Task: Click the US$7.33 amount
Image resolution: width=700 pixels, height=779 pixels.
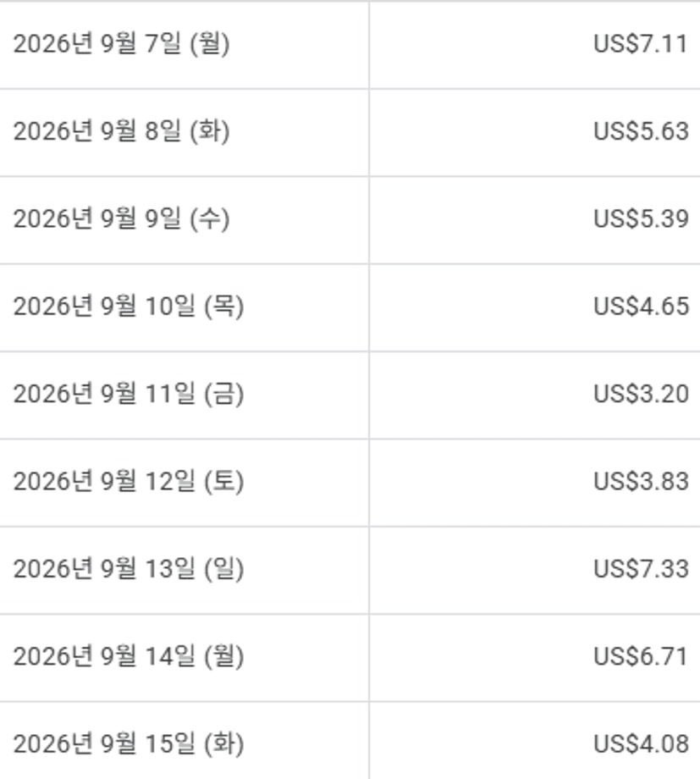Action: tap(641, 569)
